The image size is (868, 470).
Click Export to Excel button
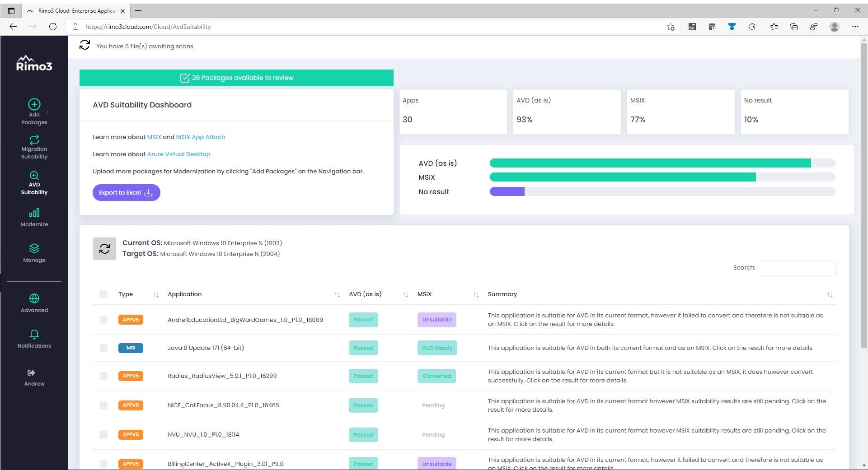[126, 192]
